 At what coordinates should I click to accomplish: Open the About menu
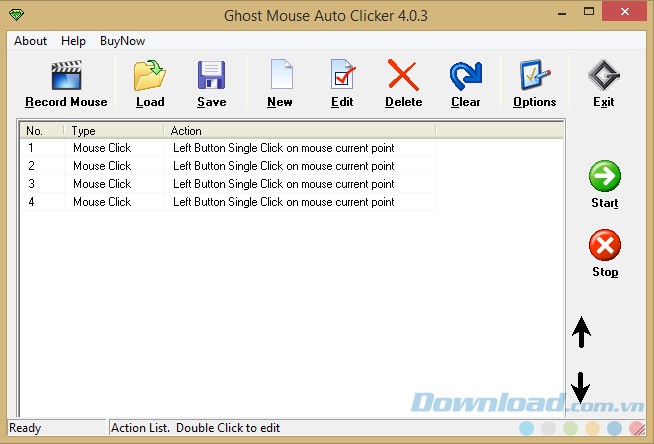tap(30, 41)
